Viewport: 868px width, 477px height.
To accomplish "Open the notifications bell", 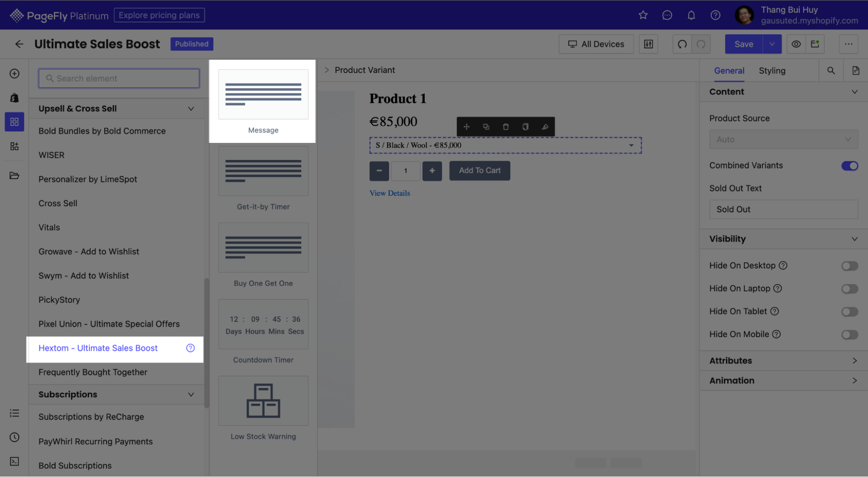I will pyautogui.click(x=691, y=15).
